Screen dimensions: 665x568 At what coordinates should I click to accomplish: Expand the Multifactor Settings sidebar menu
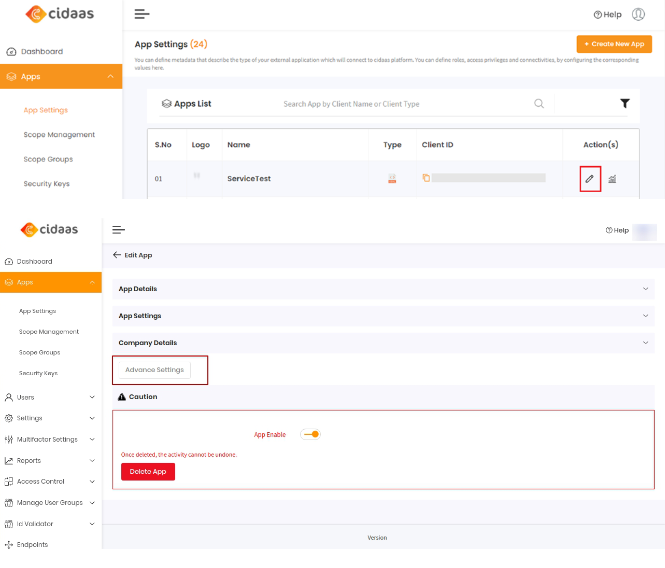point(48,439)
